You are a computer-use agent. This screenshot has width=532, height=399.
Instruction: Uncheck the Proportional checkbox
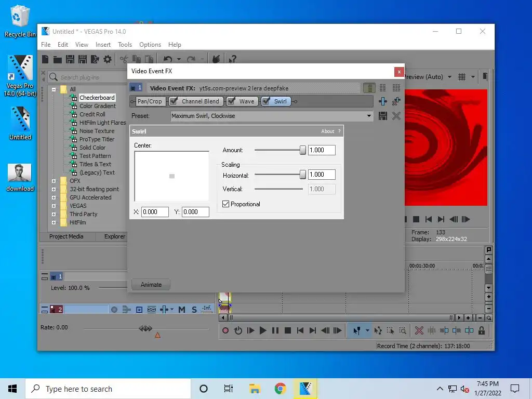(225, 204)
